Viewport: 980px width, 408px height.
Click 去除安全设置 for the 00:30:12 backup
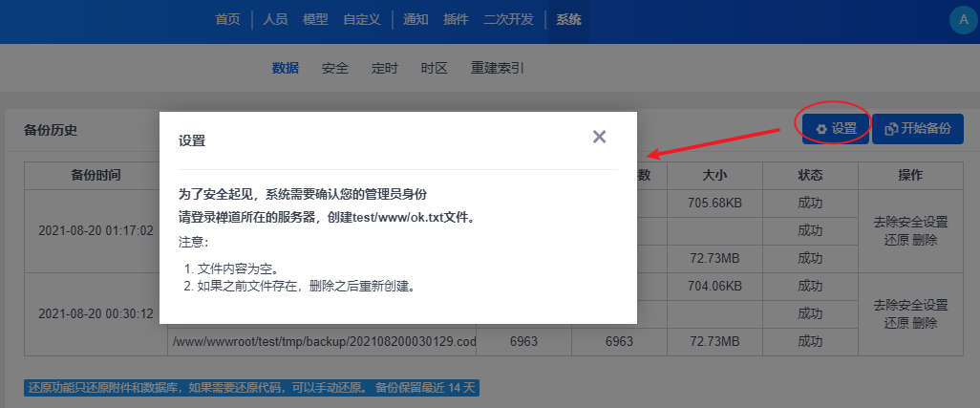[910, 306]
